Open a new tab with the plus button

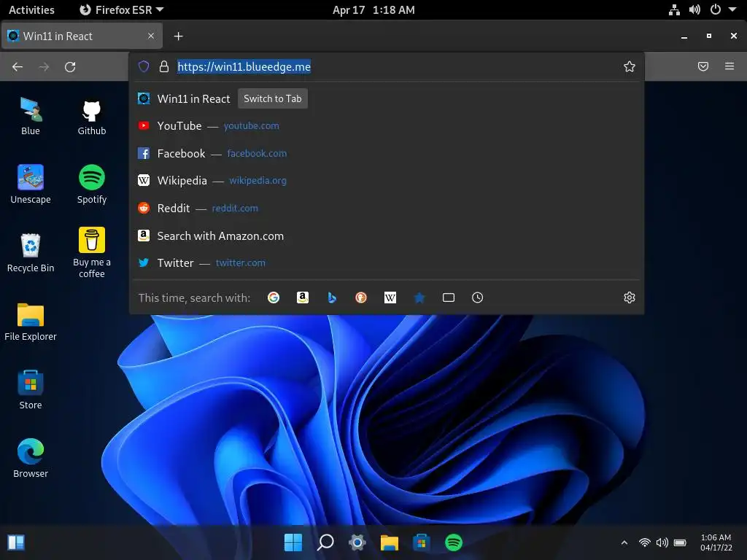click(178, 36)
